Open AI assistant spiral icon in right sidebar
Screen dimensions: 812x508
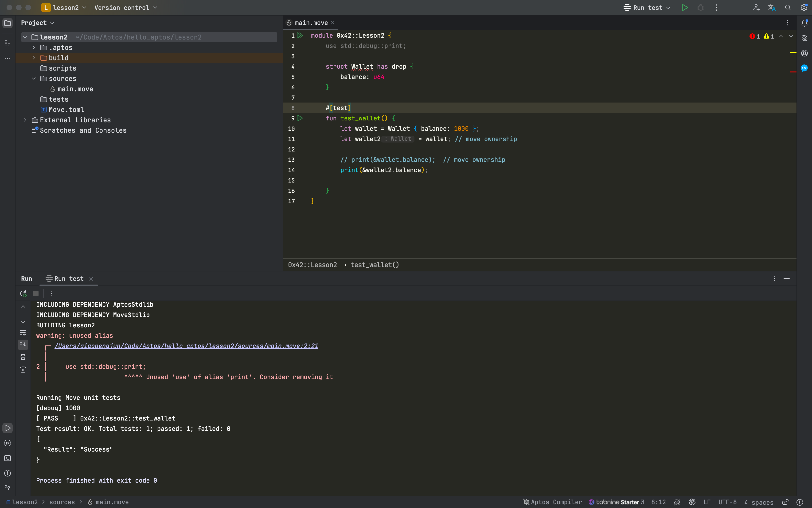coord(804,38)
